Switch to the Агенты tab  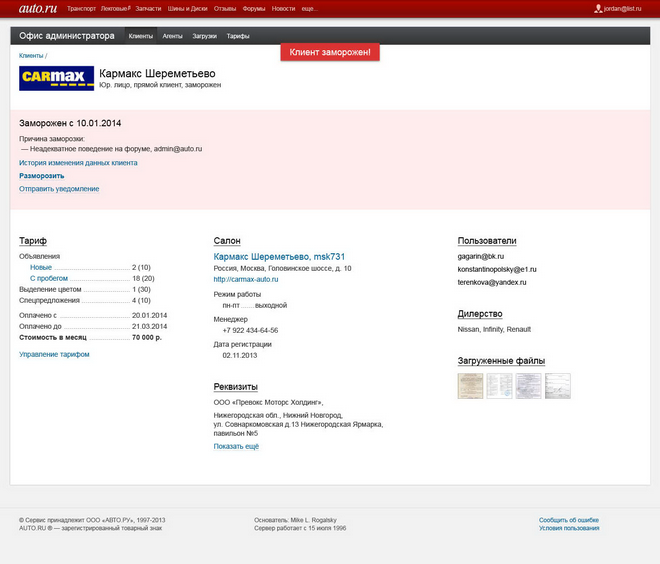(x=173, y=36)
